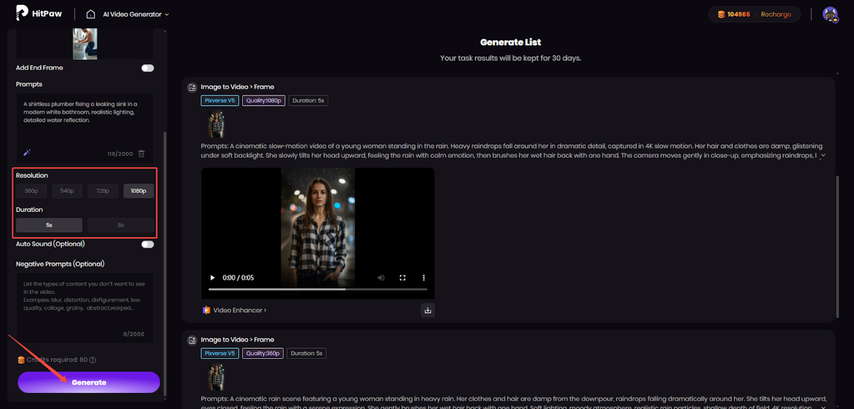Click the magic wand prompt enhancer icon
Screen dimensions: 854x409
click(21, 153)
